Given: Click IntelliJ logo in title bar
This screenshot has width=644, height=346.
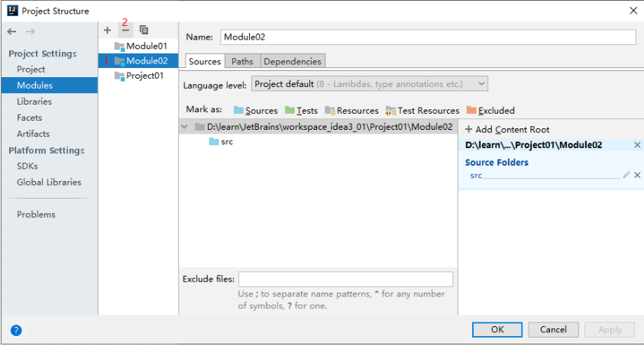Looking at the screenshot, I should click(13, 11).
